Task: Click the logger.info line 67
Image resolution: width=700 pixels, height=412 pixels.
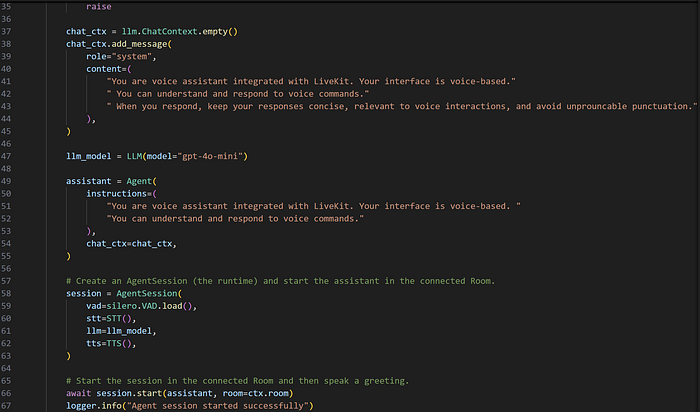Action: pyautogui.click(x=190, y=406)
